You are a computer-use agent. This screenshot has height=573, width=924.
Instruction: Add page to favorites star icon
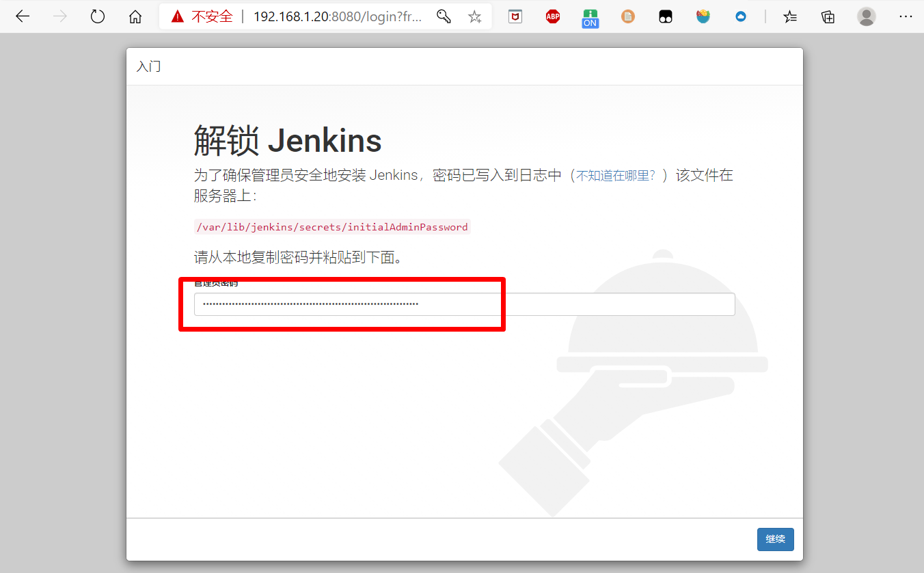(475, 16)
